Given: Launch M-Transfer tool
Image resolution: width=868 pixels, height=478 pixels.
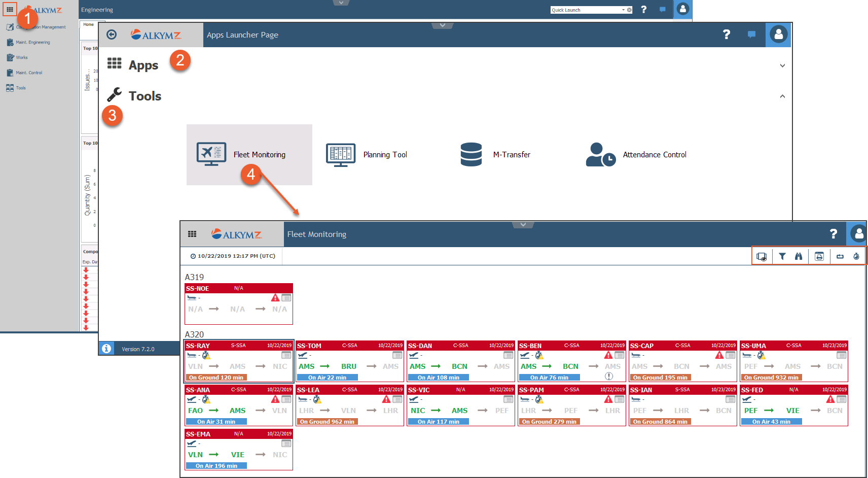Looking at the screenshot, I should click(x=495, y=155).
